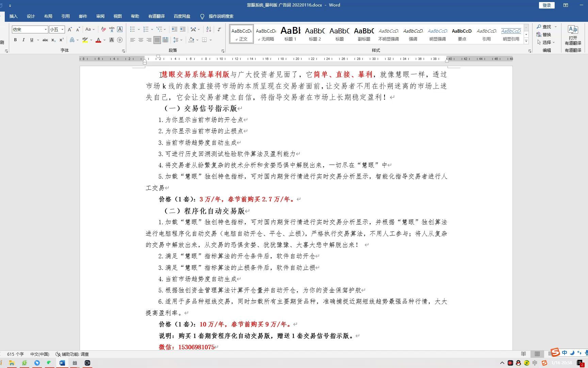The width and height of the screenshot is (588, 368).
Task: Align text left
Action: coord(133,40)
